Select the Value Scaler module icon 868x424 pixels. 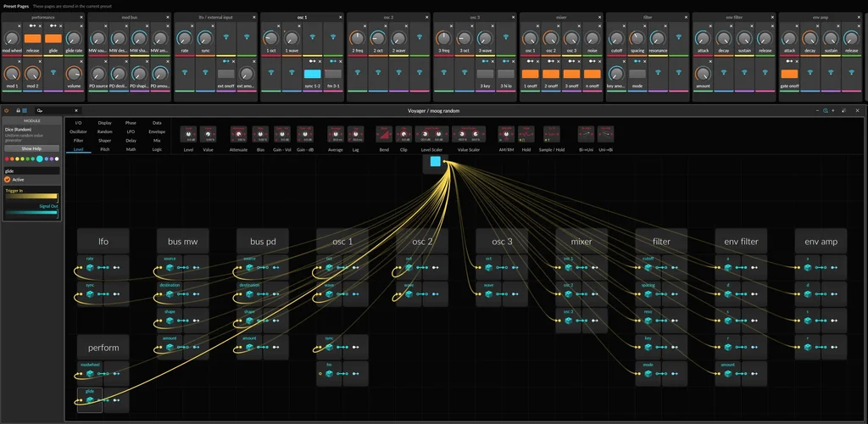coord(468,135)
